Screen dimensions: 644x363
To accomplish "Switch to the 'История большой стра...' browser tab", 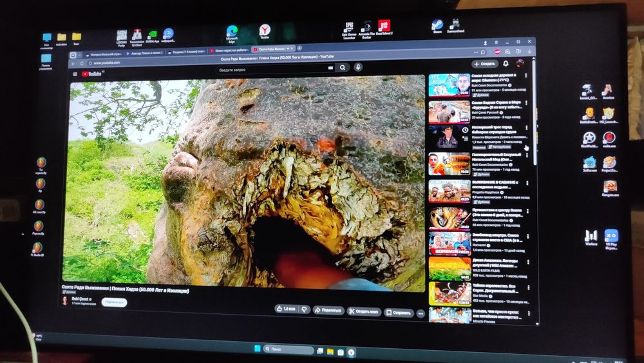I will tap(102, 54).
